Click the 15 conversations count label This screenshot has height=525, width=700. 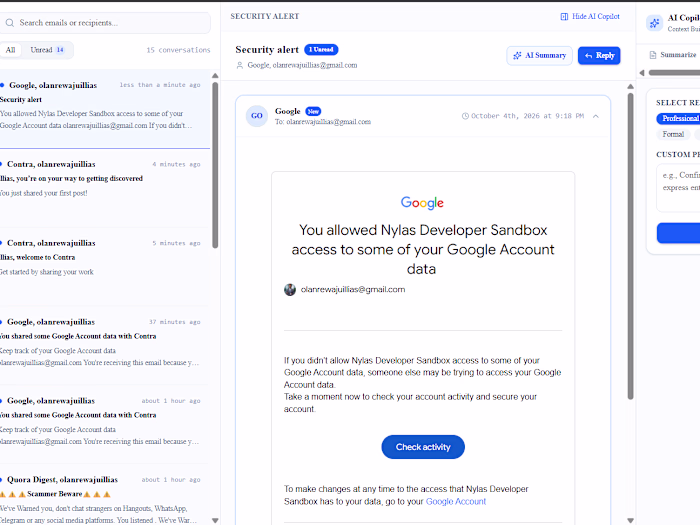pos(178,50)
